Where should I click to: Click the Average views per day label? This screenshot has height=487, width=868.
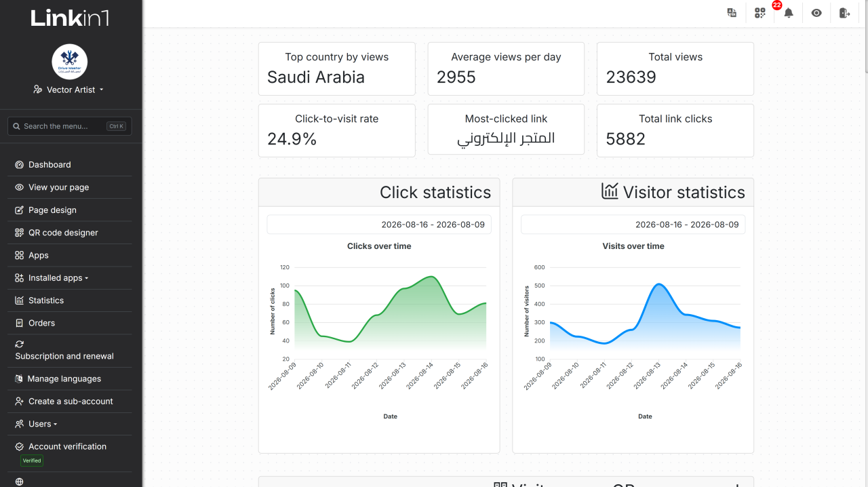point(506,57)
